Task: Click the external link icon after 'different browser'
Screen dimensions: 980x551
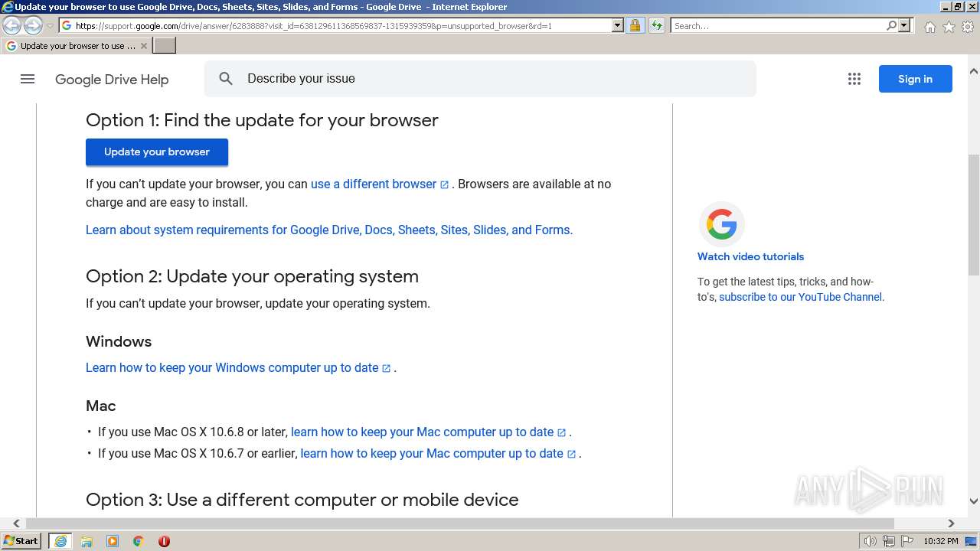Action: click(x=444, y=184)
